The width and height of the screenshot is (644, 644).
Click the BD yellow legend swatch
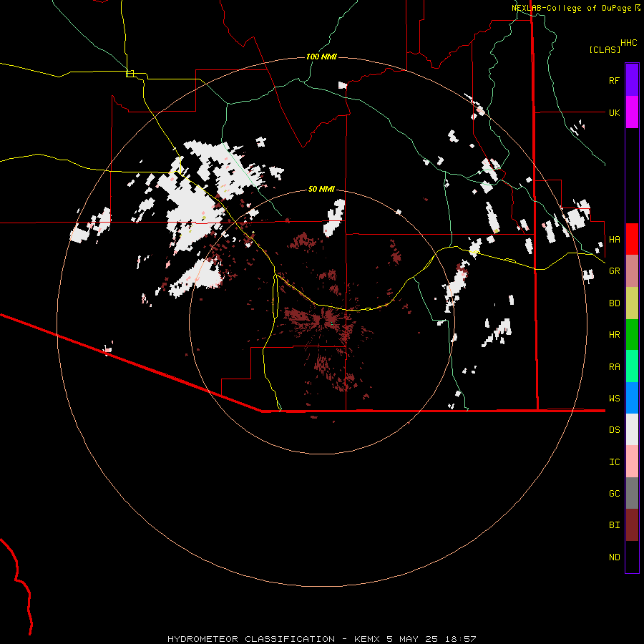coord(632,303)
